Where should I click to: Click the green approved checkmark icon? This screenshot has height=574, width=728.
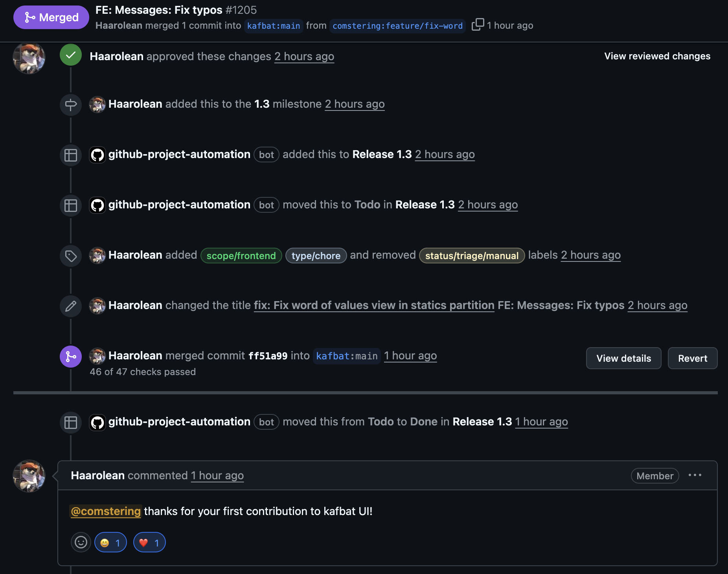(x=71, y=55)
